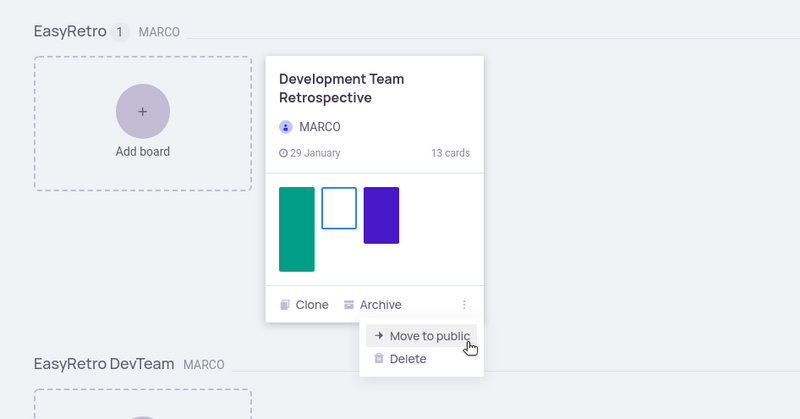Select the purple column preview
The width and height of the screenshot is (800, 419).
point(381,215)
